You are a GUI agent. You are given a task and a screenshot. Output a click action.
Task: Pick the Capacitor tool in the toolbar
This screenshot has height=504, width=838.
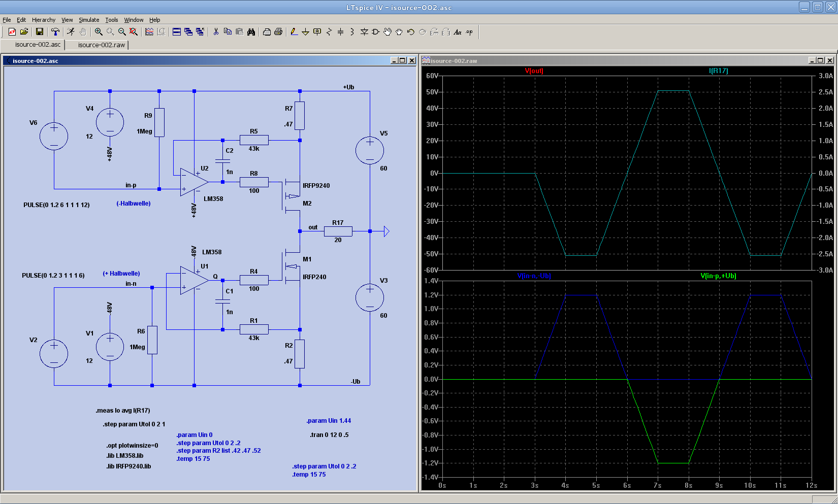tap(340, 32)
